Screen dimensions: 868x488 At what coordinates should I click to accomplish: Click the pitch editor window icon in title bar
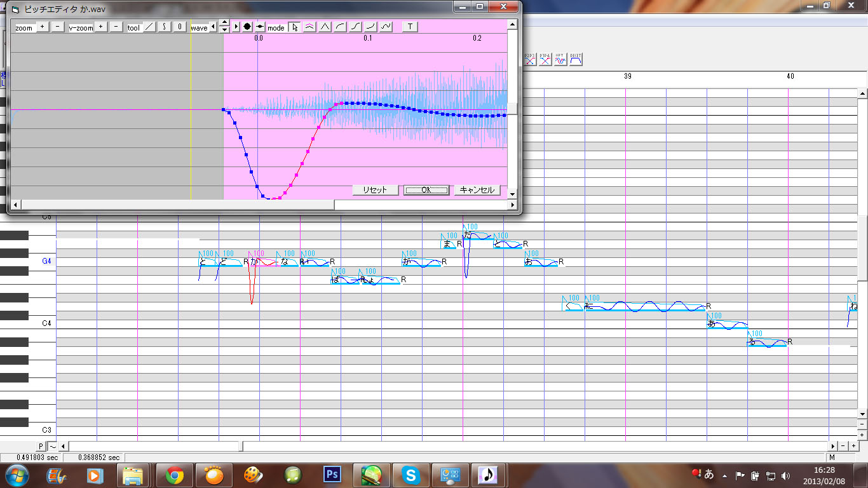16,10
